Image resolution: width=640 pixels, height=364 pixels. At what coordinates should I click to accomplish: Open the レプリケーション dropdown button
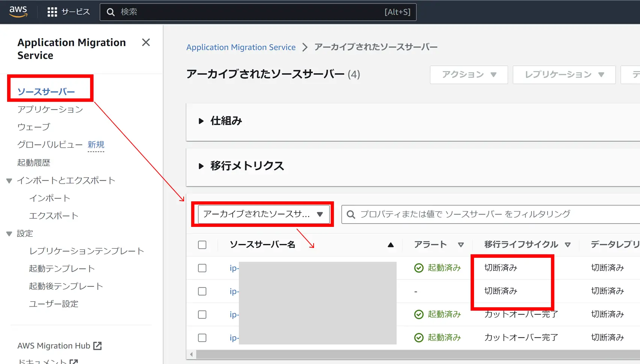(564, 75)
